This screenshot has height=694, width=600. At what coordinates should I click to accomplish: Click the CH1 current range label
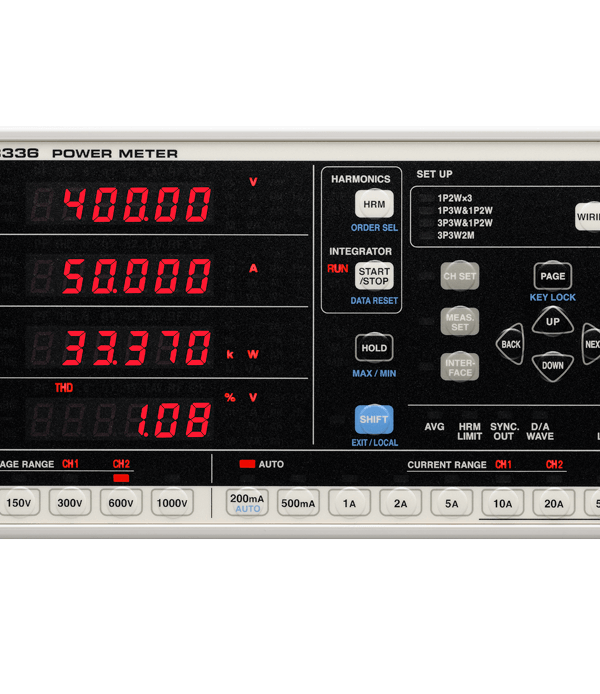tap(503, 464)
